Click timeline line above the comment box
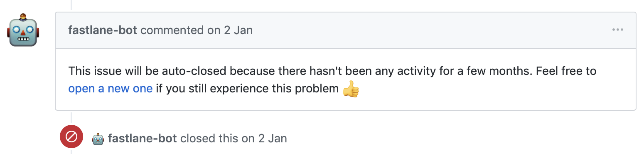 (71, 5)
